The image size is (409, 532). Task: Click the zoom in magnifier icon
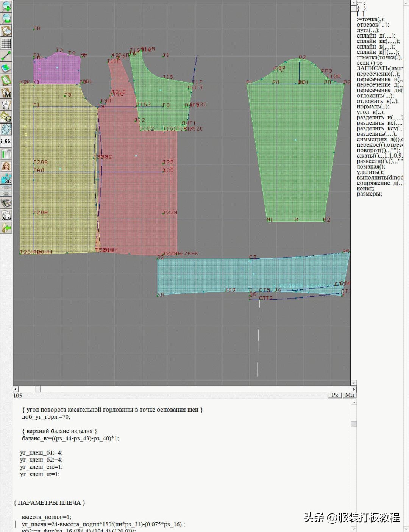click(x=6, y=6)
